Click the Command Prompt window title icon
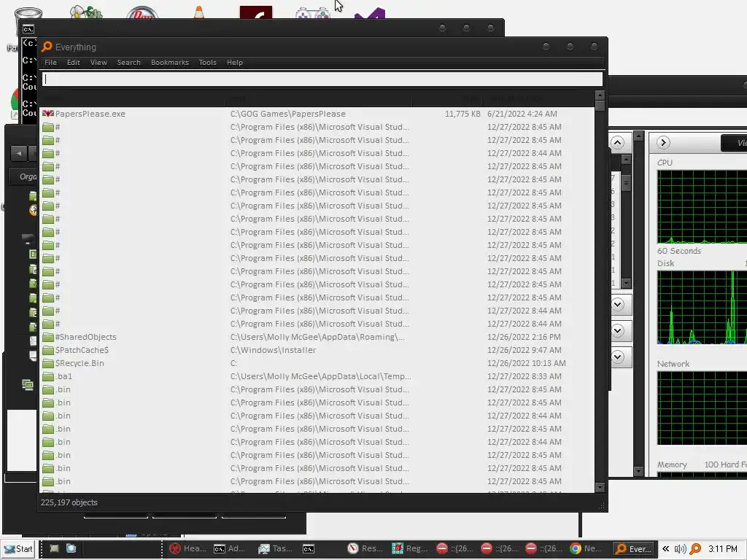 tap(28, 29)
